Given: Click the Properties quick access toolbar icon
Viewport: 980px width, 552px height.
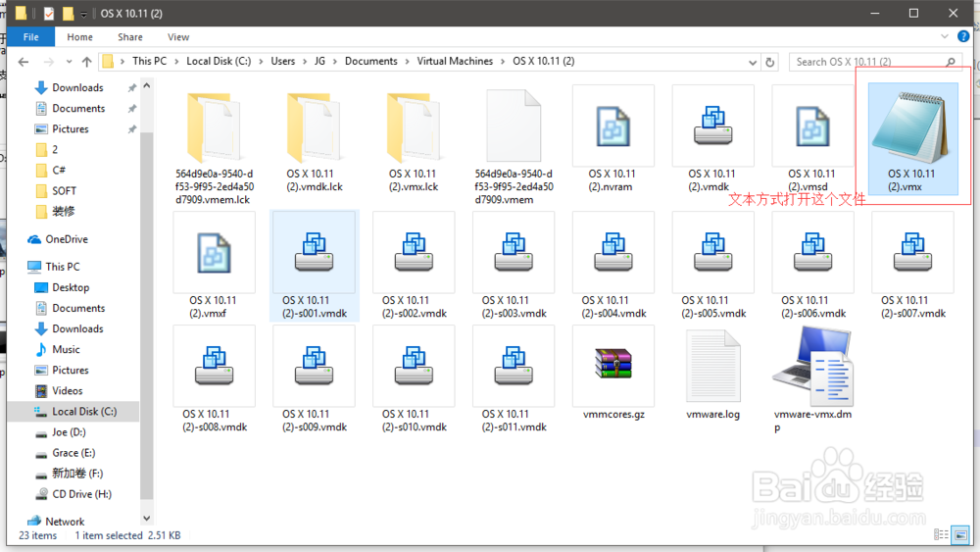Looking at the screenshot, I should [x=49, y=13].
